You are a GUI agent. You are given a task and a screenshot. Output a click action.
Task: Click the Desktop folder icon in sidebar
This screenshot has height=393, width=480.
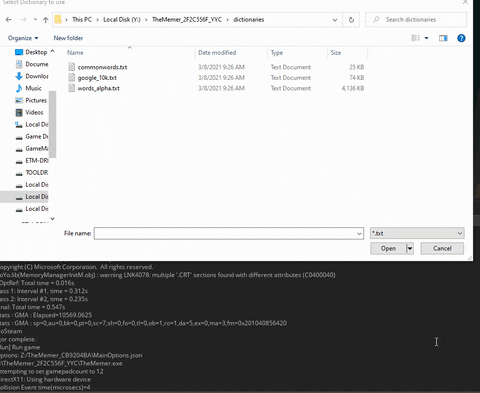coord(19,52)
